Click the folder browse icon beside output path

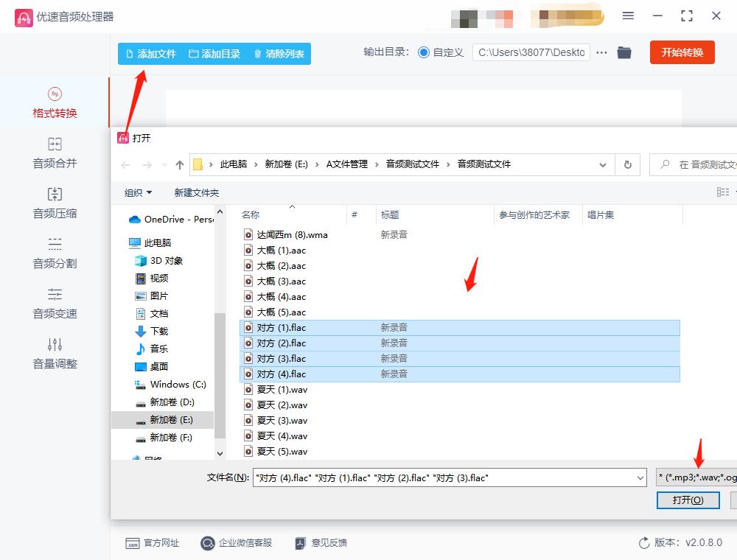pyautogui.click(x=624, y=52)
